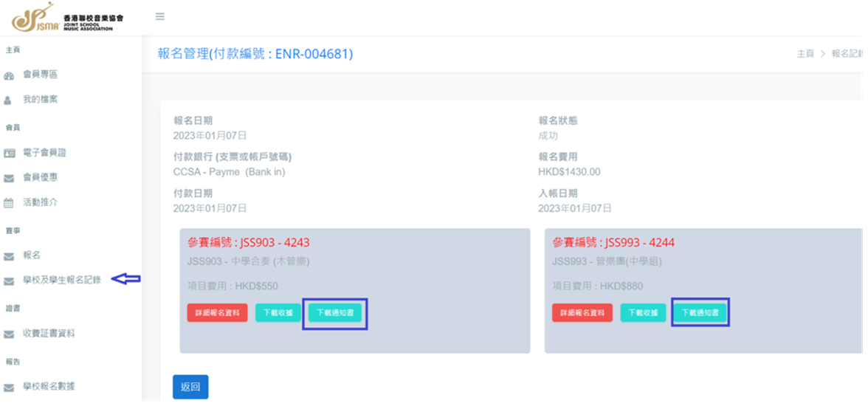Click the 報名管理 ENR-004681 page title
The height and width of the screenshot is (409, 868).
pos(255,54)
